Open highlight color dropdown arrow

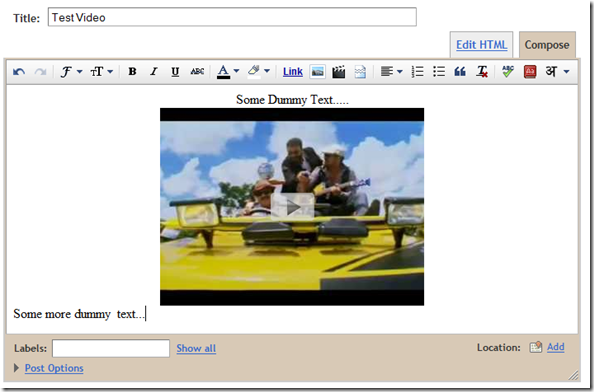[267, 71]
